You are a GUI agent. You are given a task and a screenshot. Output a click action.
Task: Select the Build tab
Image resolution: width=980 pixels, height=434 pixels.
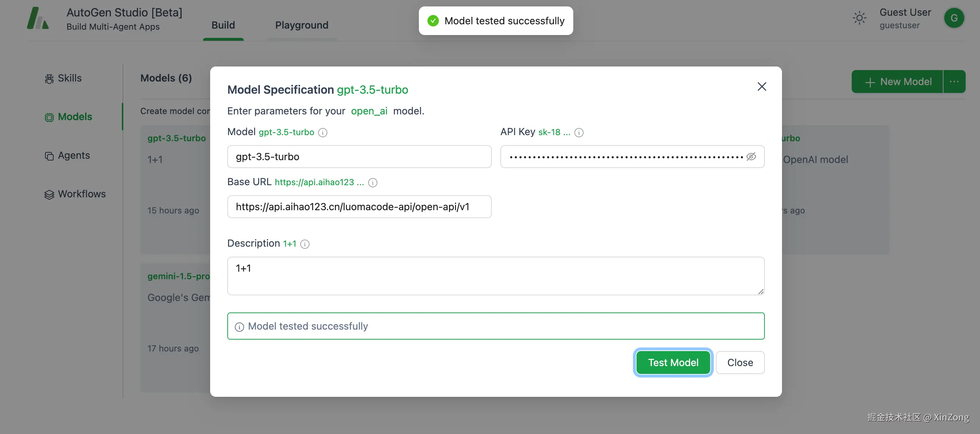[223, 25]
